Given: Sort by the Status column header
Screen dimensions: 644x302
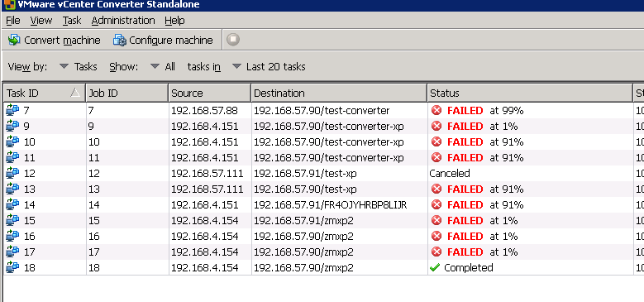Looking at the screenshot, I should pos(530,93).
